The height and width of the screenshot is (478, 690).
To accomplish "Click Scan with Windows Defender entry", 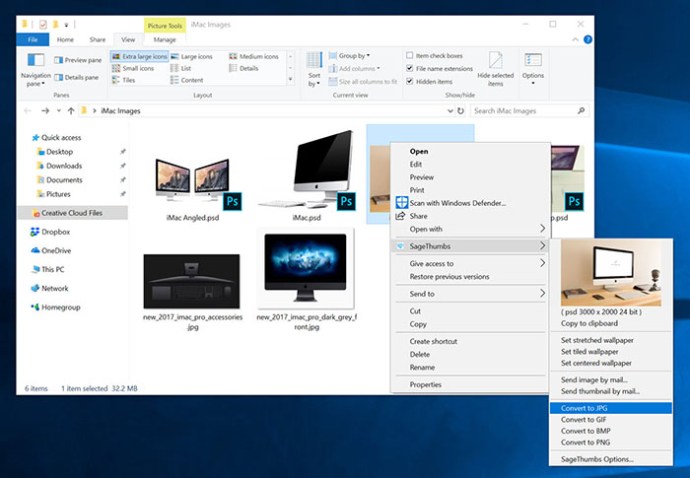I will pyautogui.click(x=456, y=202).
